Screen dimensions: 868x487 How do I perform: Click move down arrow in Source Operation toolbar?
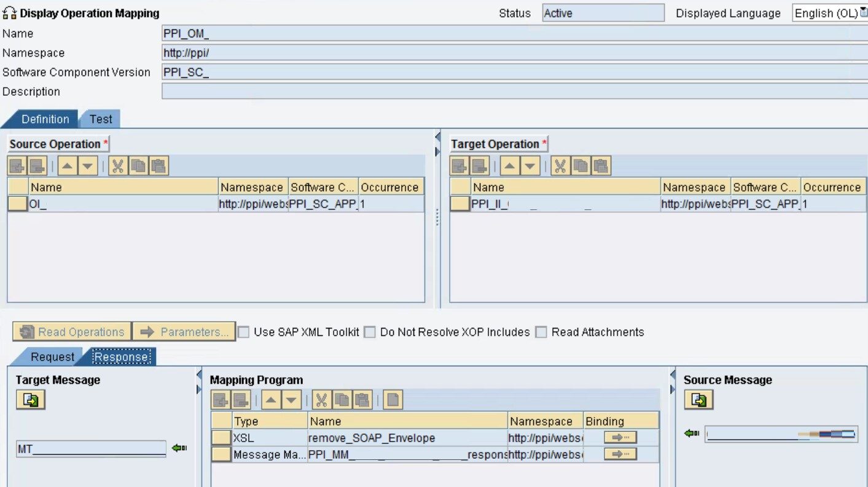[88, 166]
